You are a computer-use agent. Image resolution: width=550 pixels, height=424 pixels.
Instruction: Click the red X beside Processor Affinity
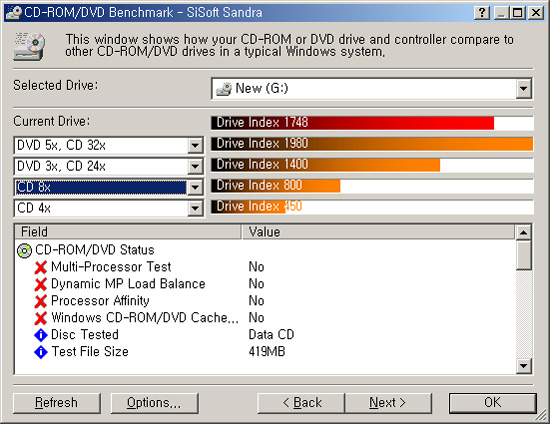coord(41,301)
